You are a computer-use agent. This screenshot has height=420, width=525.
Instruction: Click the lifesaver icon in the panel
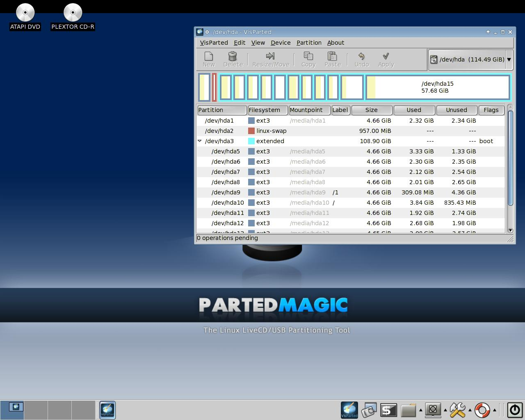(x=482, y=410)
